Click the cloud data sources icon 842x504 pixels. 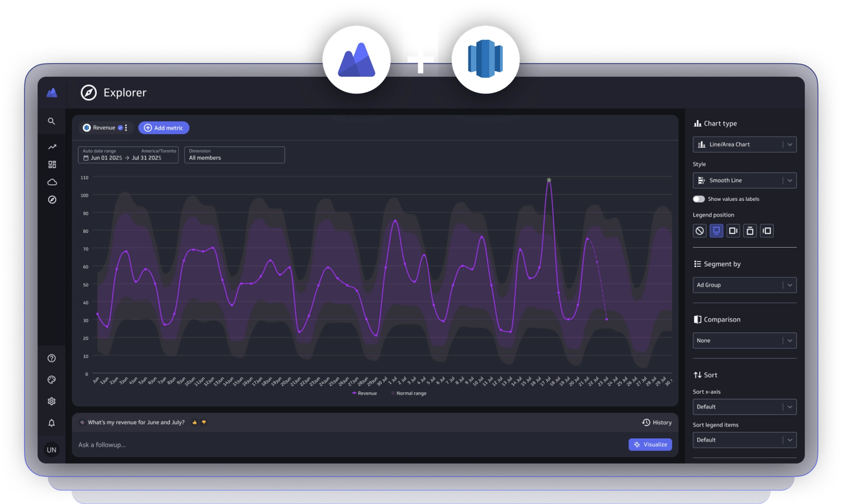pyautogui.click(x=52, y=182)
